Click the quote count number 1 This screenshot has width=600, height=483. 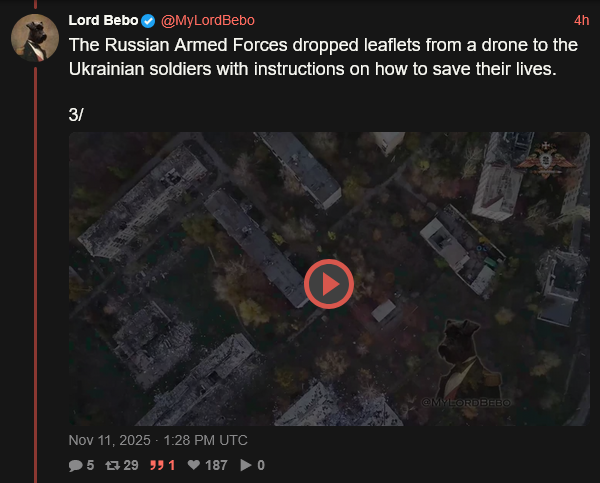172,465
